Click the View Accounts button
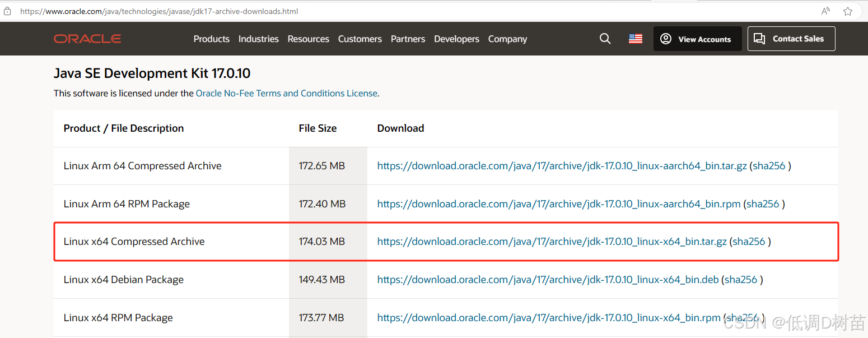The image size is (868, 338). tap(698, 39)
